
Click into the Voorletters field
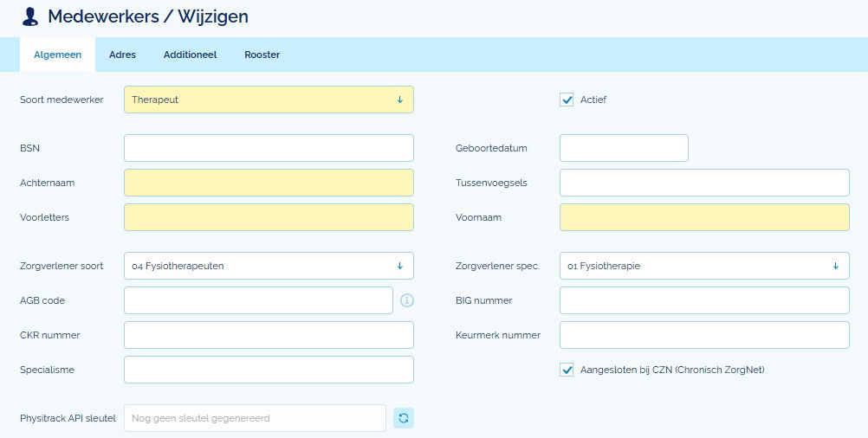click(x=269, y=217)
